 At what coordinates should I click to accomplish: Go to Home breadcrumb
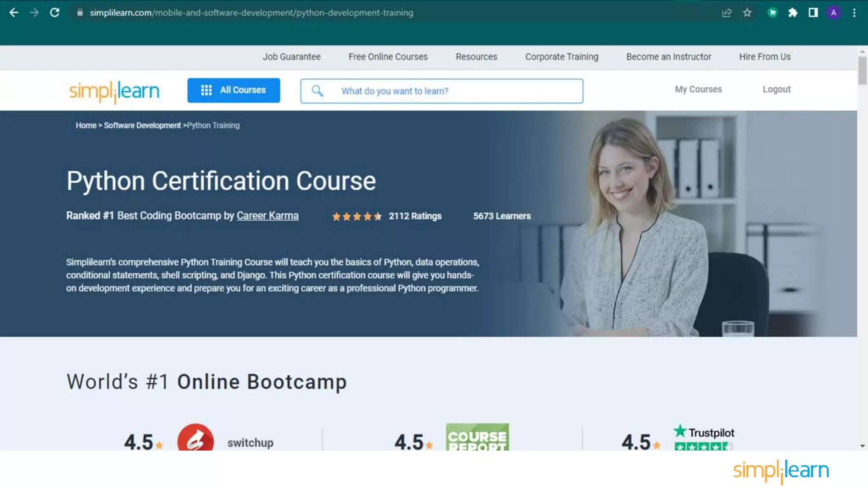[86, 125]
